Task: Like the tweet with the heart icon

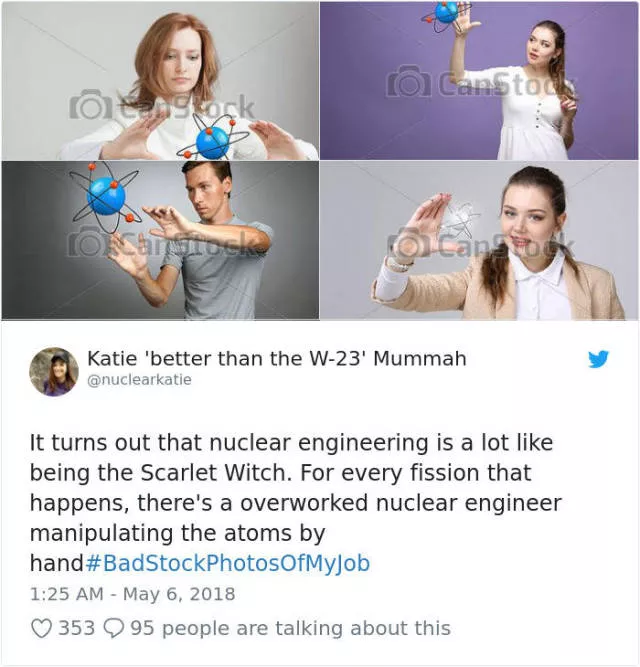Action: pos(42,628)
